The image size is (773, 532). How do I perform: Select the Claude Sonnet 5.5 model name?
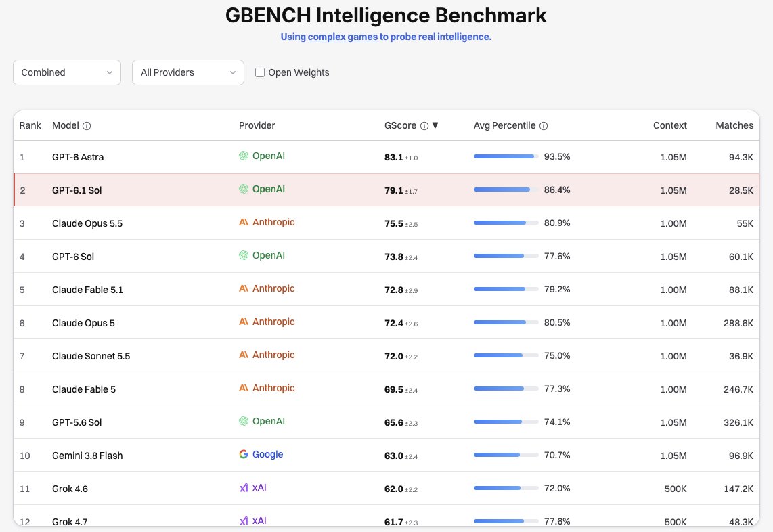click(91, 356)
